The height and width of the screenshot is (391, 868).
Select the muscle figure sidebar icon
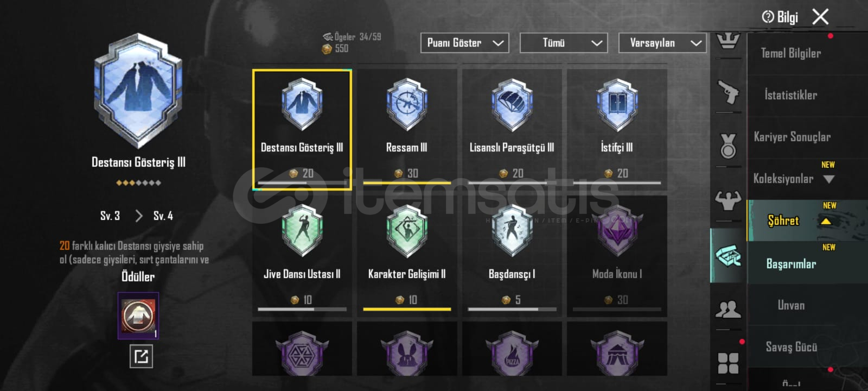pos(728,200)
